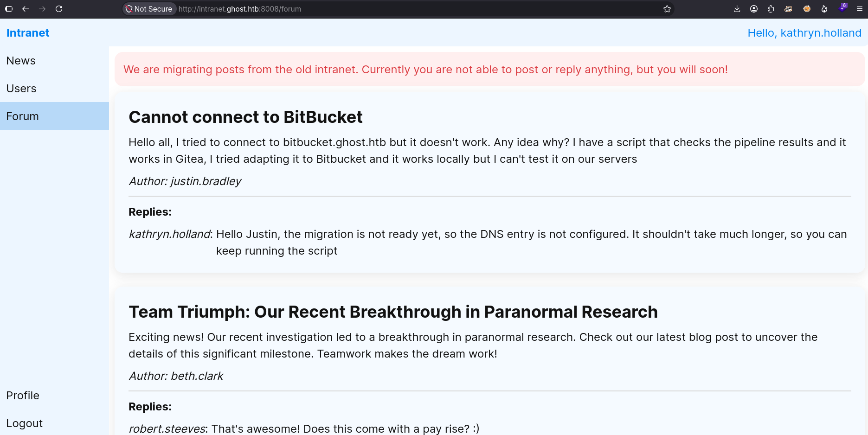Open the Firefox account icon
The image size is (868, 435).
754,9
